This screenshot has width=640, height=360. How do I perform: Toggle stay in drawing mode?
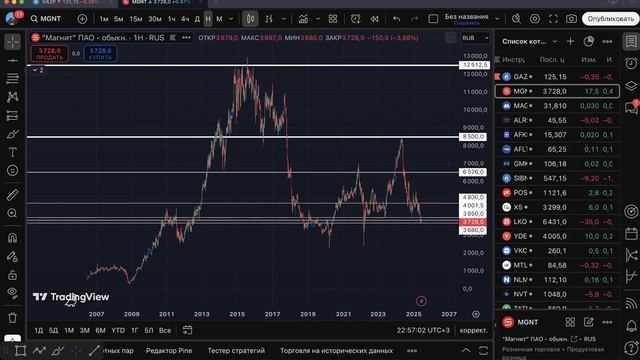13,257
